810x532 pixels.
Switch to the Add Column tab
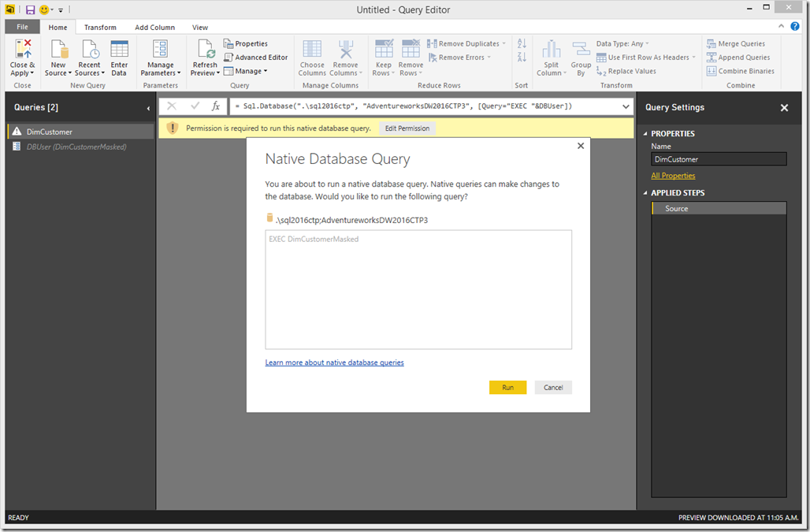155,28
